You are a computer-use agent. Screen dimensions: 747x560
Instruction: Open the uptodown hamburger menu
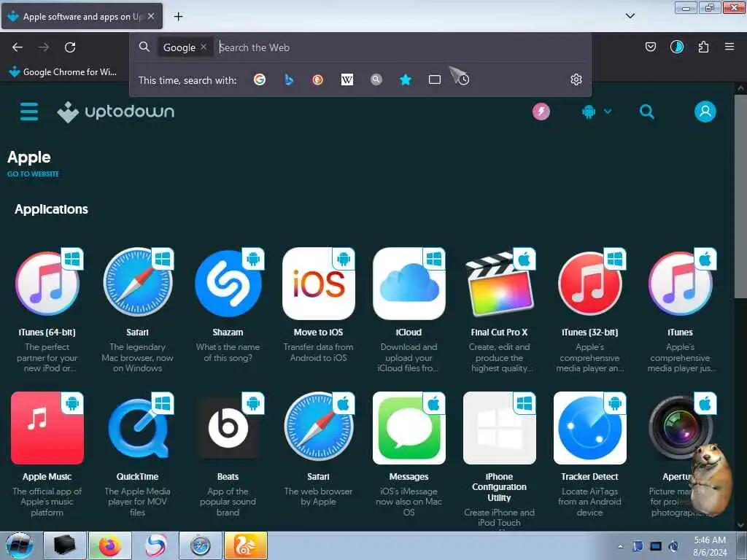click(29, 112)
